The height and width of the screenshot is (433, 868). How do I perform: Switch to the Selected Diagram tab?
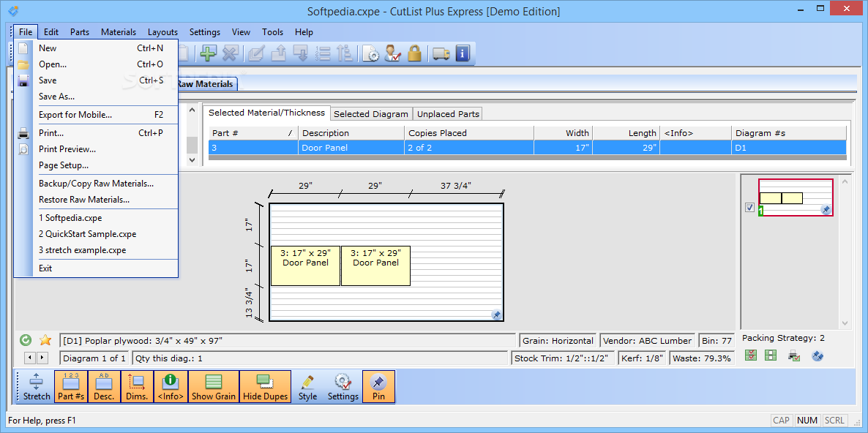tap(372, 114)
